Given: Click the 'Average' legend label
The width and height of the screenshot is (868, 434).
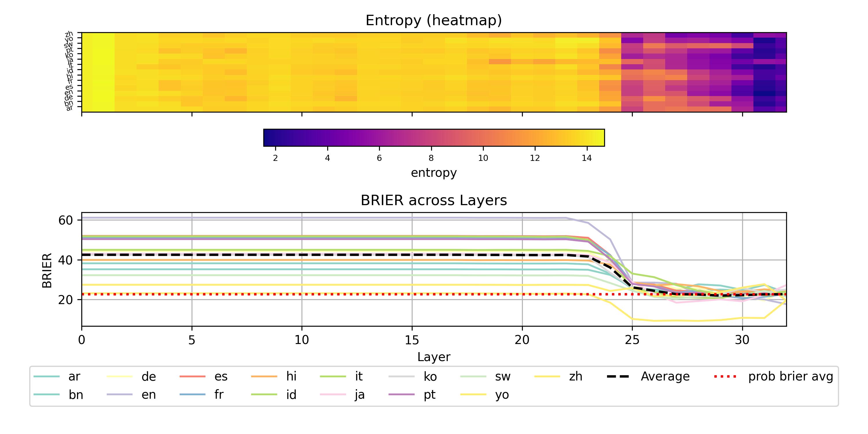Looking at the screenshot, I should 665,376.
